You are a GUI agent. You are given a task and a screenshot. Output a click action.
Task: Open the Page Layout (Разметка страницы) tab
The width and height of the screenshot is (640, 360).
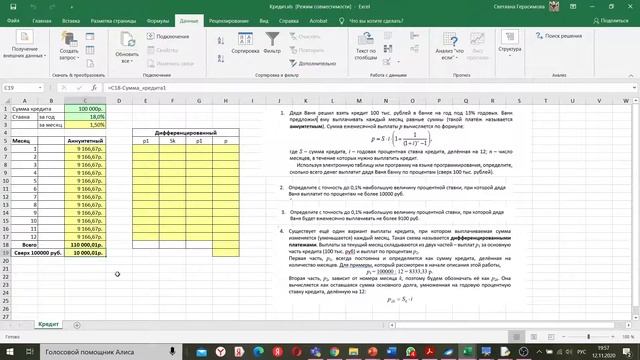113,21
